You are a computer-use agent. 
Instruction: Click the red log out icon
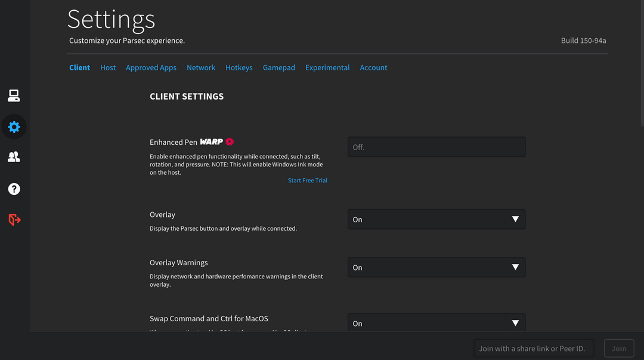(14, 219)
